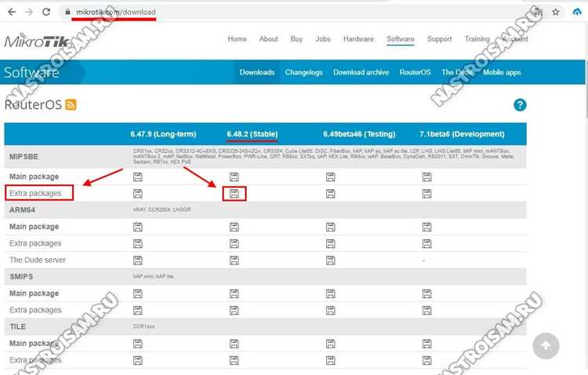
Task: Download SMIPS Extra packages 6.49beta46 Testing
Action: click(330, 311)
